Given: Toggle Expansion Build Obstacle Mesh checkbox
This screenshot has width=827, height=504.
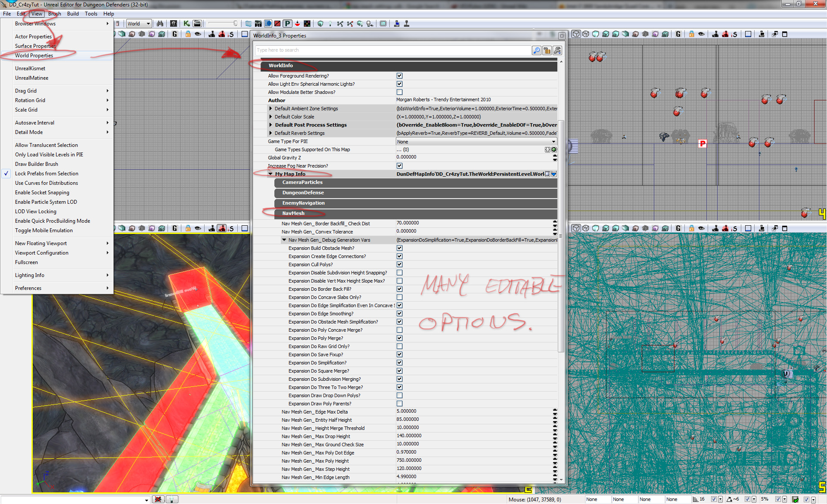Looking at the screenshot, I should [x=399, y=248].
